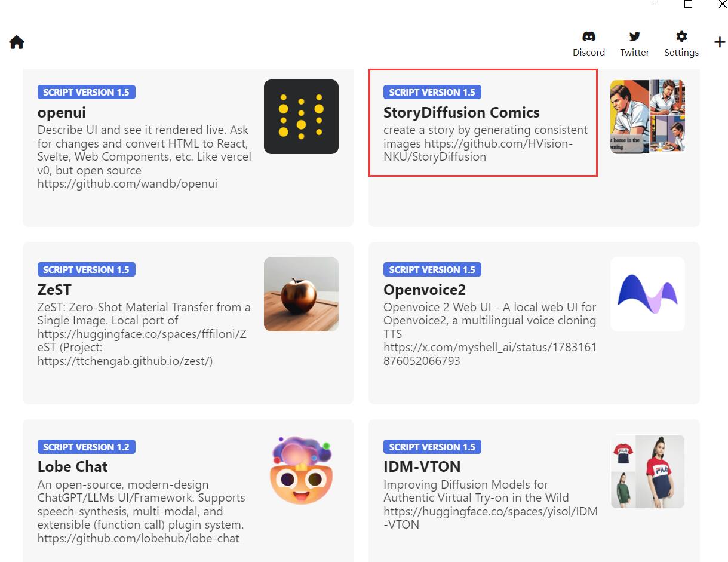
Task: Click Lobe Chat's Script Version 1.2 badge
Action: pos(86,447)
